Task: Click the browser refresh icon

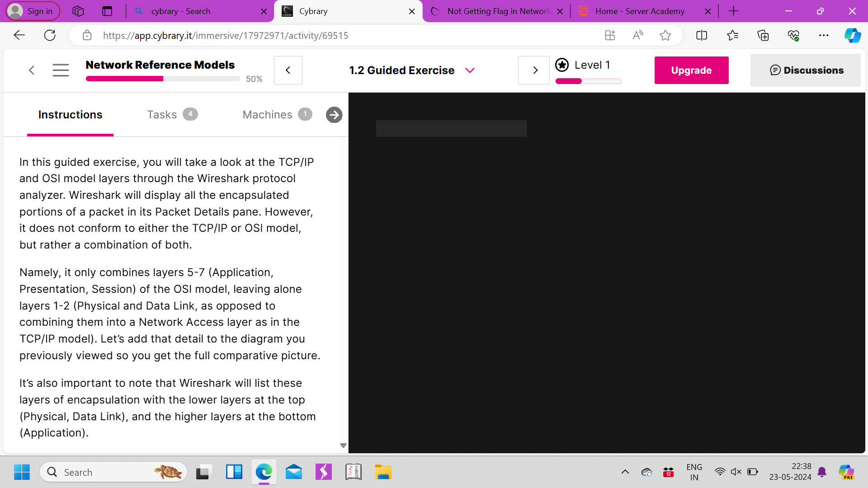Action: 50,35
